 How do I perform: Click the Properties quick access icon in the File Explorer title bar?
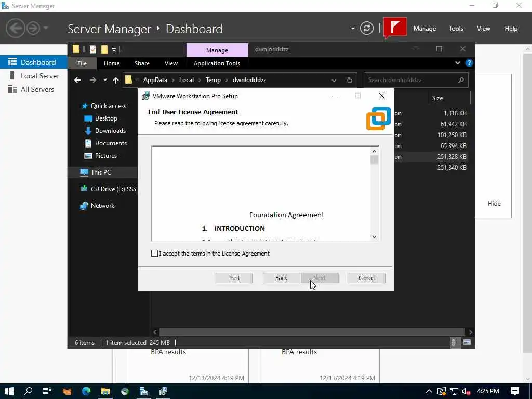click(93, 49)
